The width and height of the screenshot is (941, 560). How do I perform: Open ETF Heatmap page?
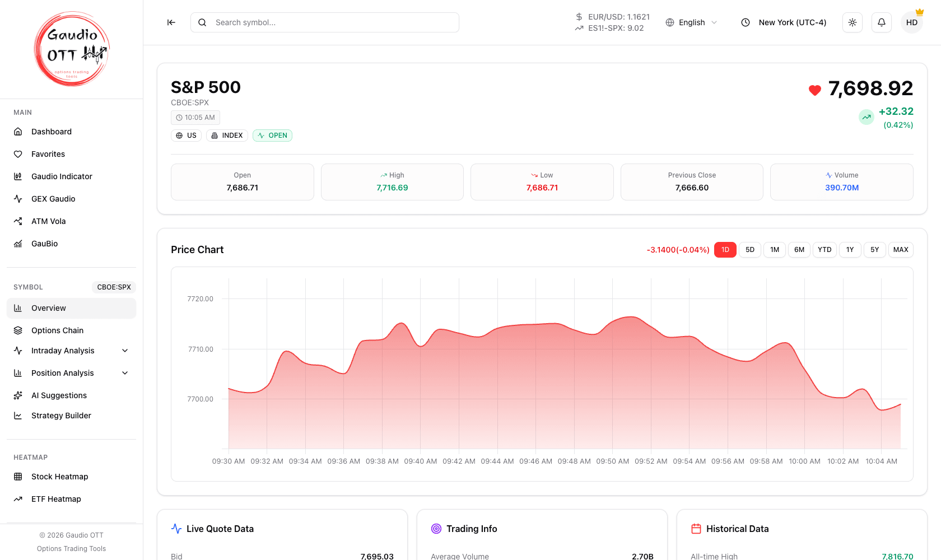(71, 499)
